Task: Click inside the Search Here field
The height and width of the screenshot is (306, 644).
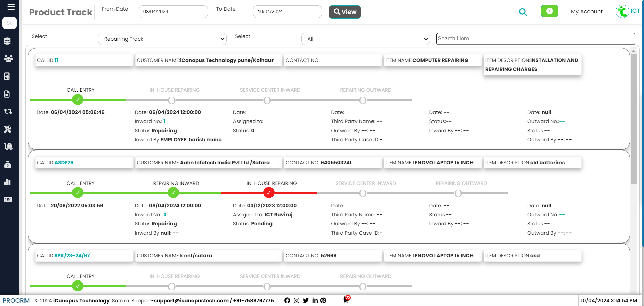Action: 535,39
